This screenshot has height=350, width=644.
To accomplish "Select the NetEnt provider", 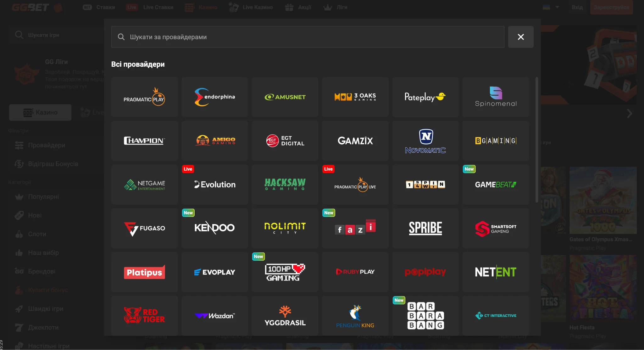I will [x=496, y=272].
